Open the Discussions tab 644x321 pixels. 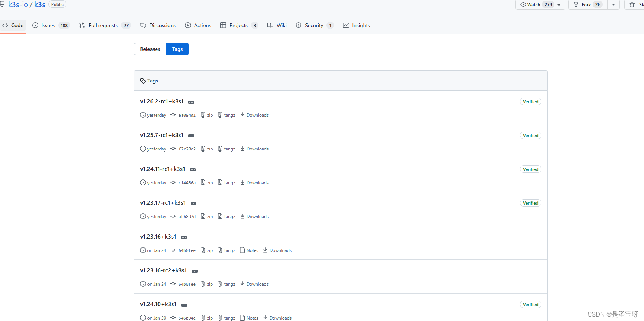tap(158, 25)
